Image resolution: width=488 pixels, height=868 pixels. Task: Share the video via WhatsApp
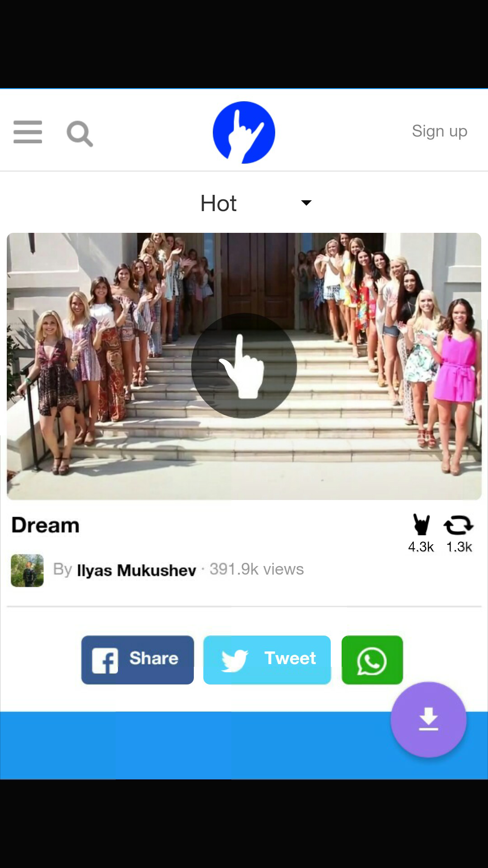(372, 660)
